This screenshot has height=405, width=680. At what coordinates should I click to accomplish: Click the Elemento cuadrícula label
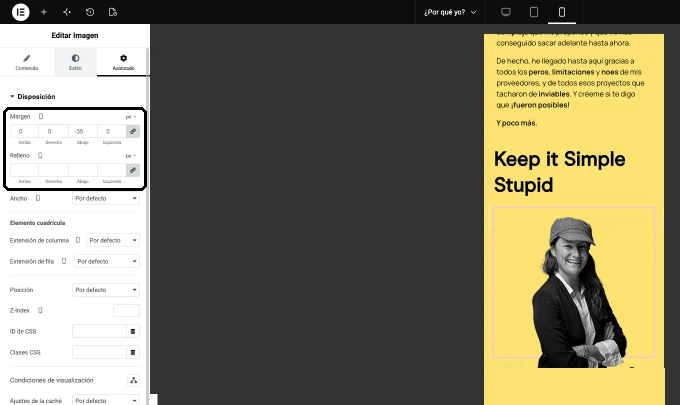(x=37, y=222)
